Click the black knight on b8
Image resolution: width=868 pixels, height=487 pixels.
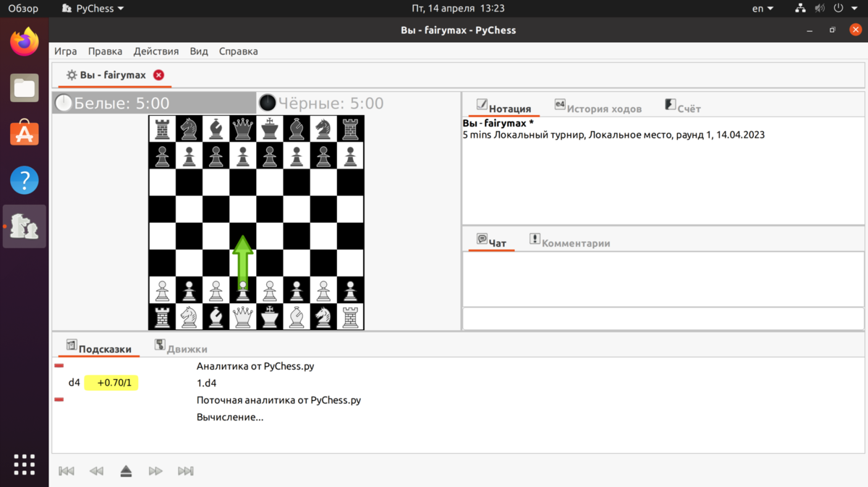point(189,129)
